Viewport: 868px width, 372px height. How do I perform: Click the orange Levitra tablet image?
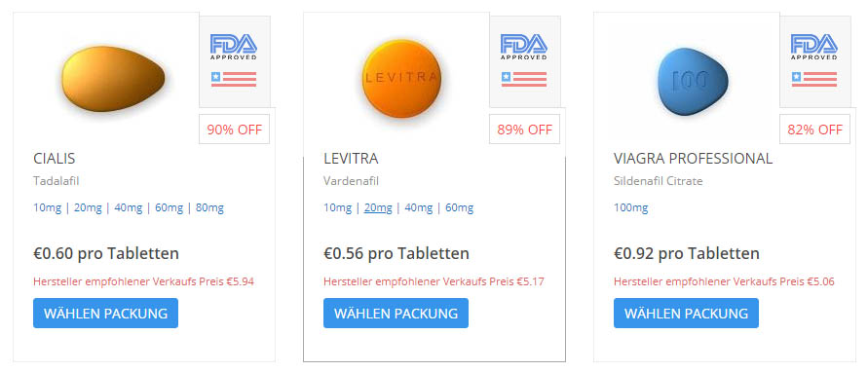pos(402,78)
